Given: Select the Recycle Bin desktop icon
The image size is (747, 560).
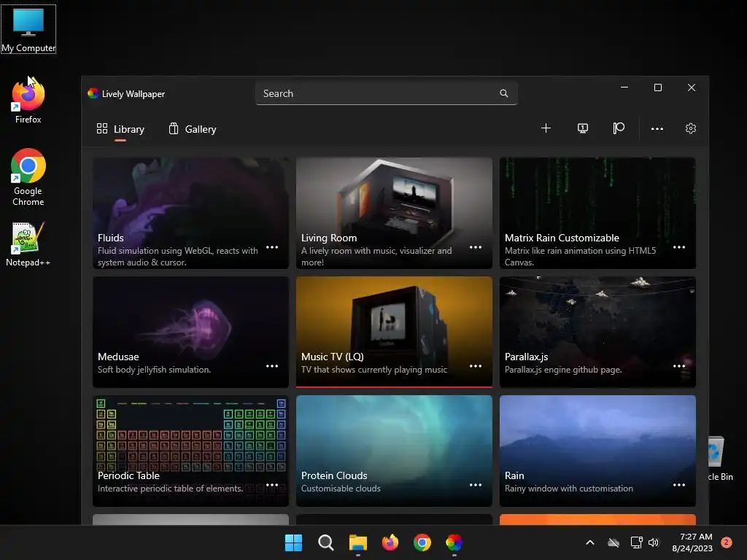Looking at the screenshot, I should (x=720, y=458).
